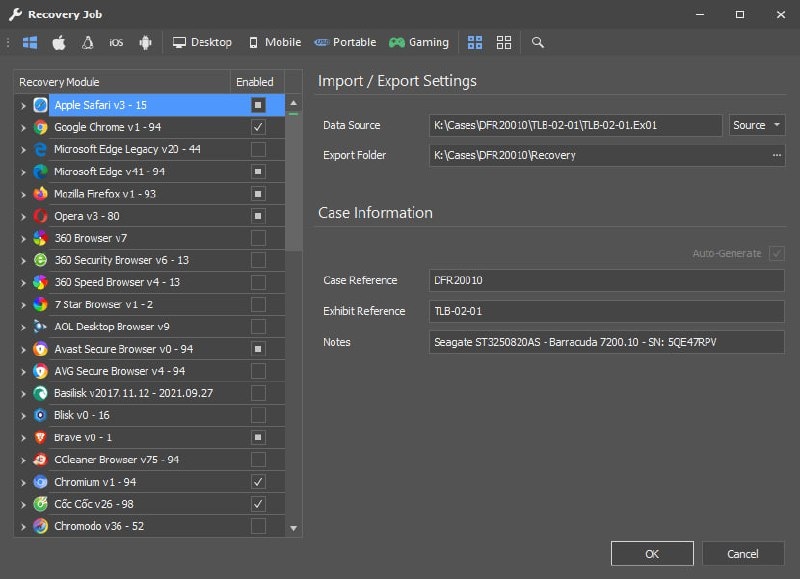Click the Data Source path field

pyautogui.click(x=576, y=125)
